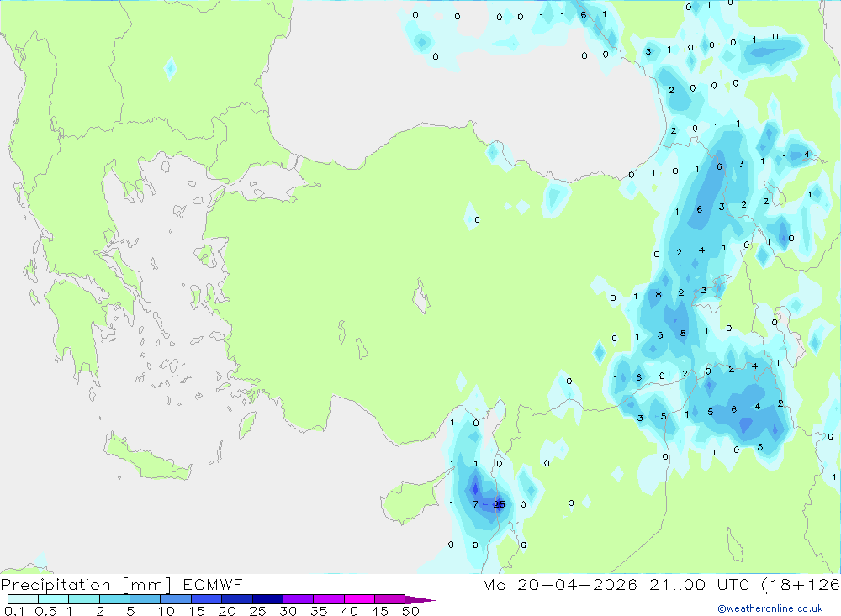
Task: Click the 25–30 mm dark blue legend box
Action: point(267,599)
